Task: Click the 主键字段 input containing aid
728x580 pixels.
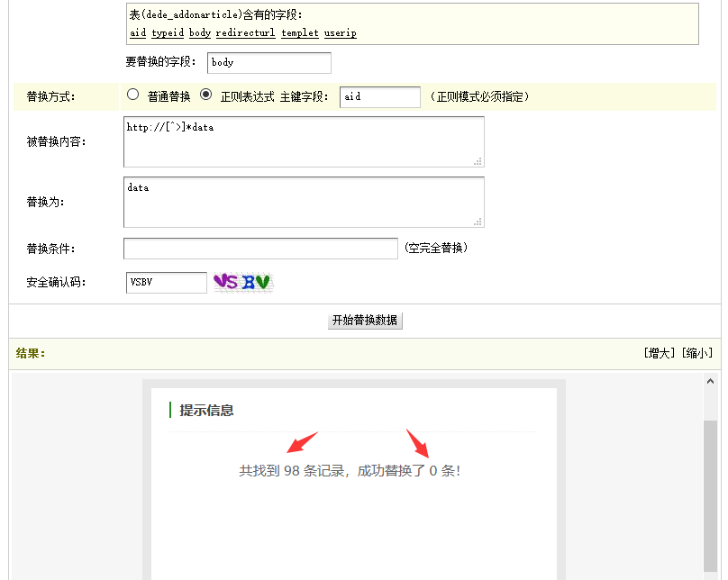Action: pos(379,96)
